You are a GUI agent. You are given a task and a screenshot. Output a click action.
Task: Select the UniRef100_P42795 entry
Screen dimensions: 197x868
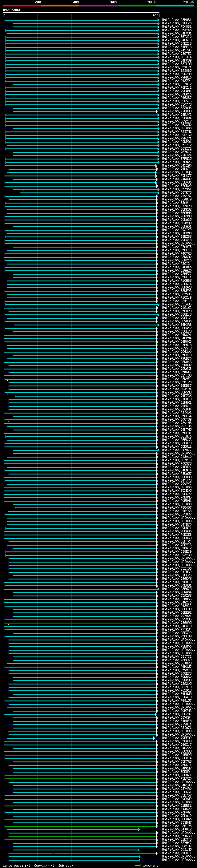click(x=177, y=50)
